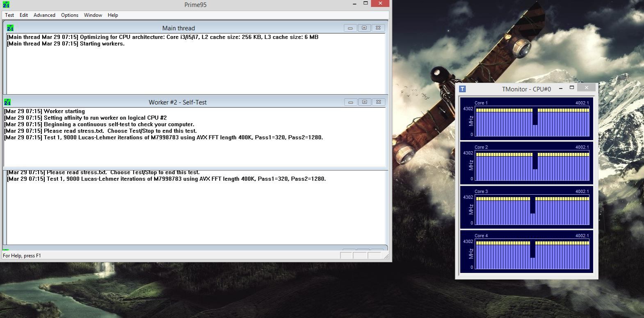Click the 'For Help, press F1' status text
The image size is (644, 318).
(22, 256)
